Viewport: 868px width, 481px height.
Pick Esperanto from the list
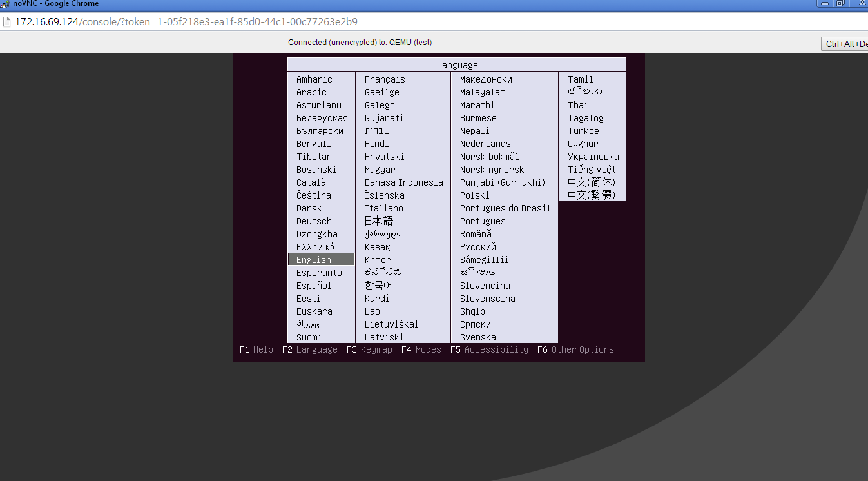coord(319,273)
